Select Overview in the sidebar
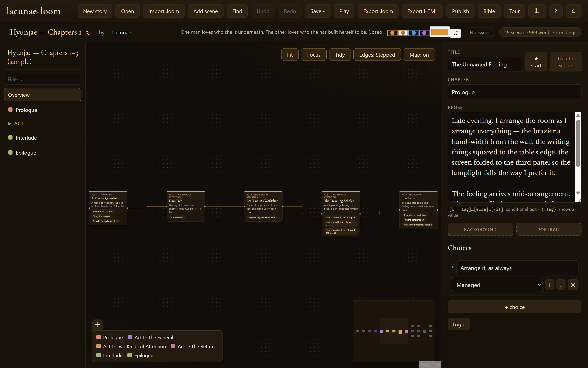This screenshot has width=588, height=368. (42, 95)
